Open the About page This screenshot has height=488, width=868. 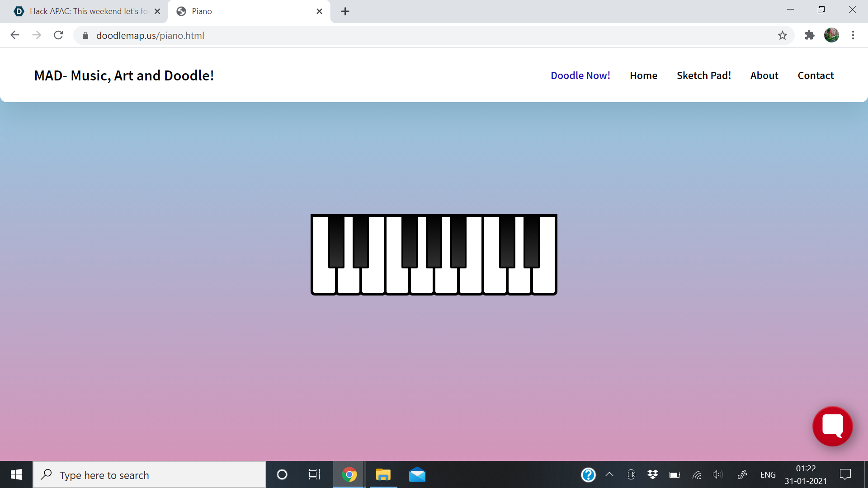[764, 75]
